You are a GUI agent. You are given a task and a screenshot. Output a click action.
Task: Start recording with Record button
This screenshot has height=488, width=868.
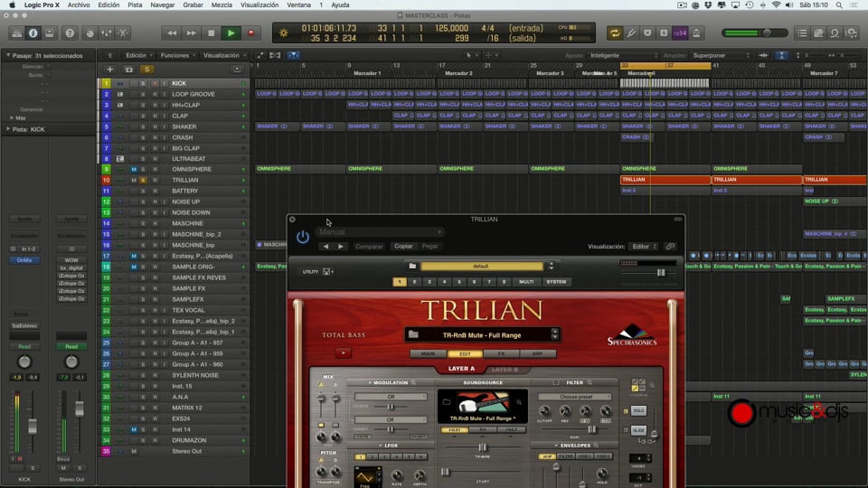250,33
